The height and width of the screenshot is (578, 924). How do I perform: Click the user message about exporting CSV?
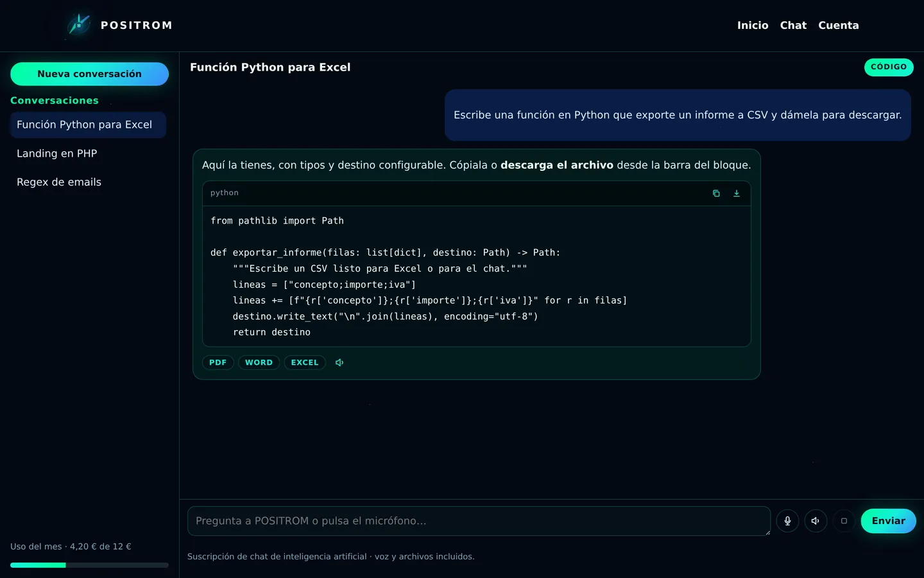point(678,115)
